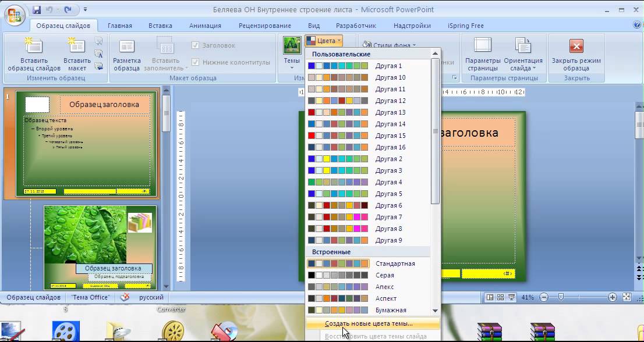Screen dimensions: 644x342
Task: Toggle the Title checkbox
Action: [196, 45]
